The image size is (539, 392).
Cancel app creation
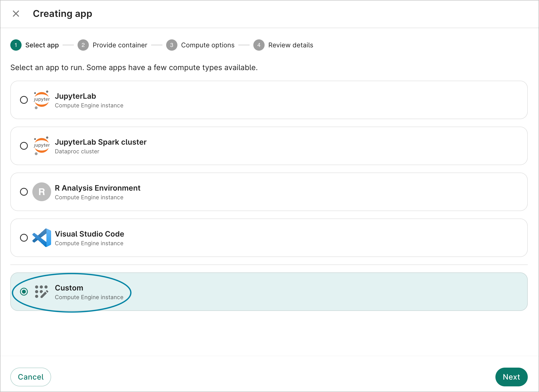pyautogui.click(x=31, y=377)
